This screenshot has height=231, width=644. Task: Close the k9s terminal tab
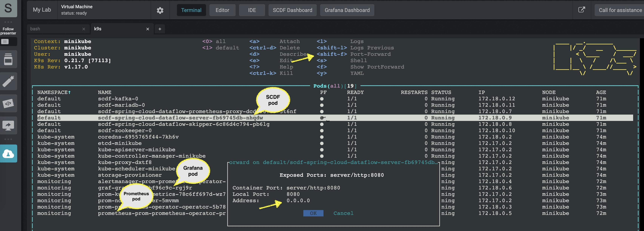tap(148, 29)
